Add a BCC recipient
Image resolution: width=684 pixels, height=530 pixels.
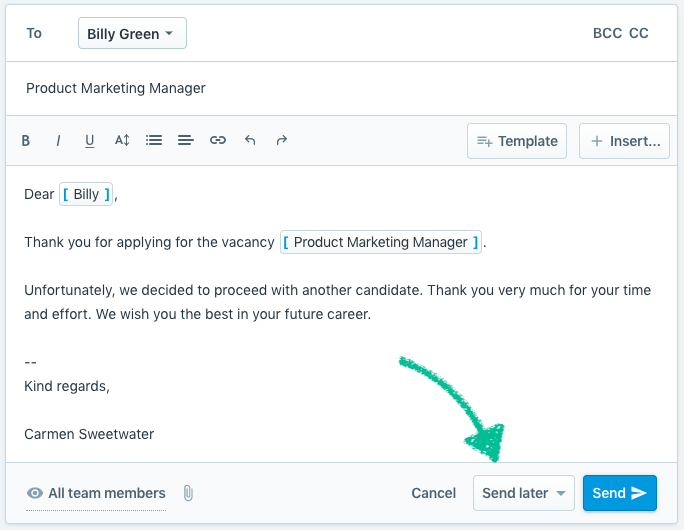point(607,33)
